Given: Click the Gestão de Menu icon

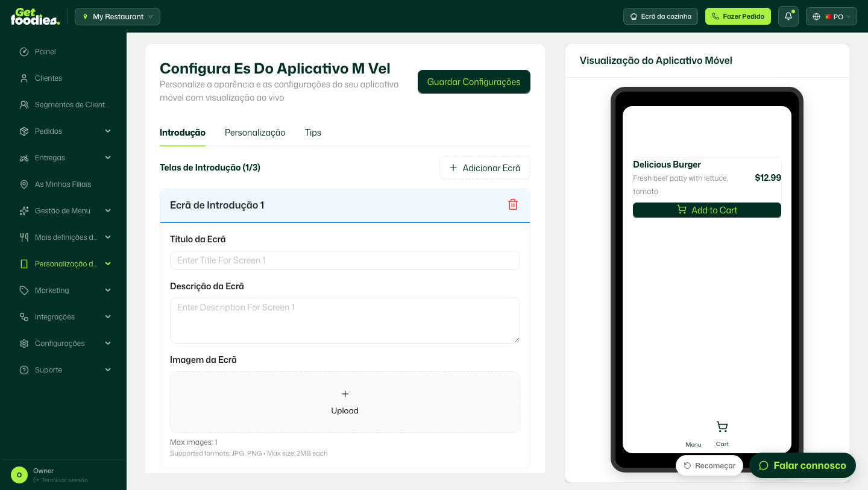Looking at the screenshot, I should 24,211.
